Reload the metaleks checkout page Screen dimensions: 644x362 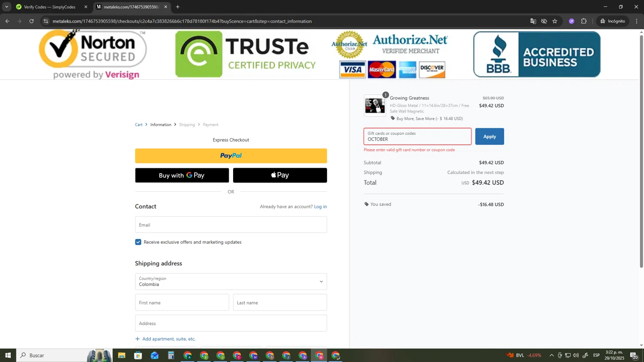click(x=31, y=21)
